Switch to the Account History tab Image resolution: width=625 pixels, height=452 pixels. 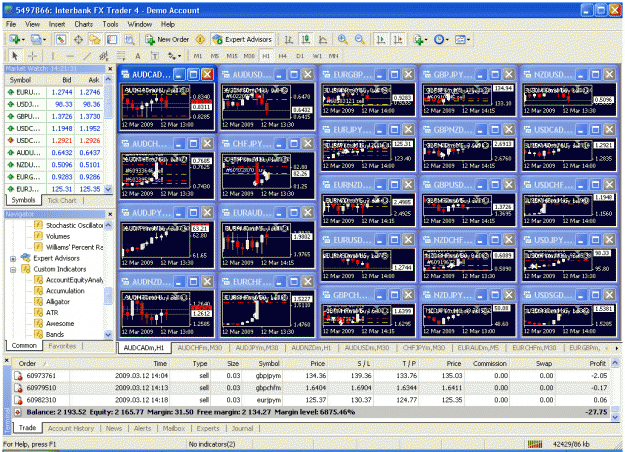point(71,428)
